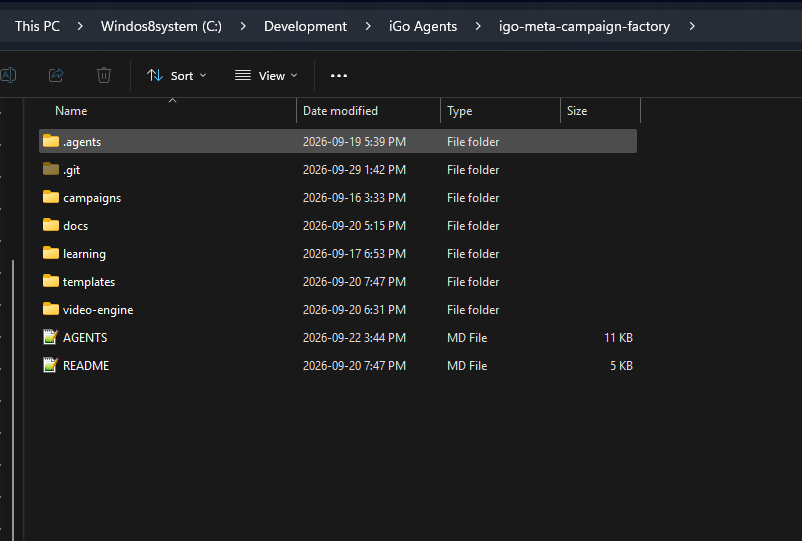The width and height of the screenshot is (802, 541).
Task: Select the AGENTS file name
Action: [85, 338]
